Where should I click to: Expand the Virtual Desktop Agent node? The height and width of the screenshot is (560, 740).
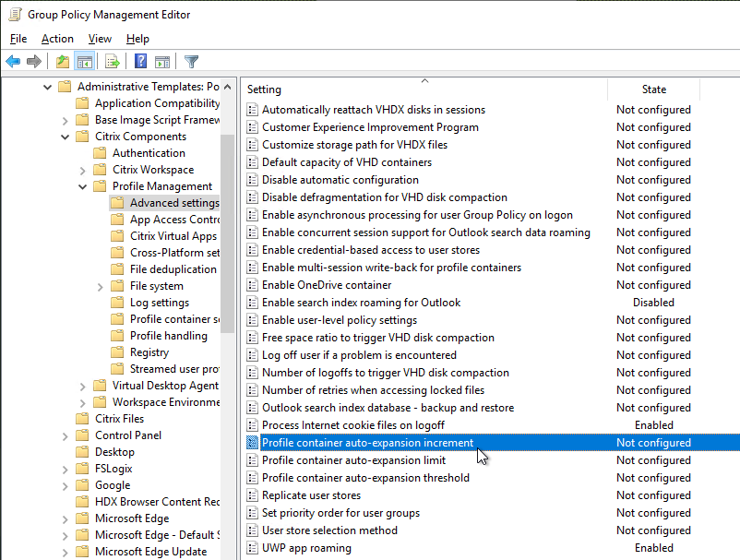coord(83,387)
